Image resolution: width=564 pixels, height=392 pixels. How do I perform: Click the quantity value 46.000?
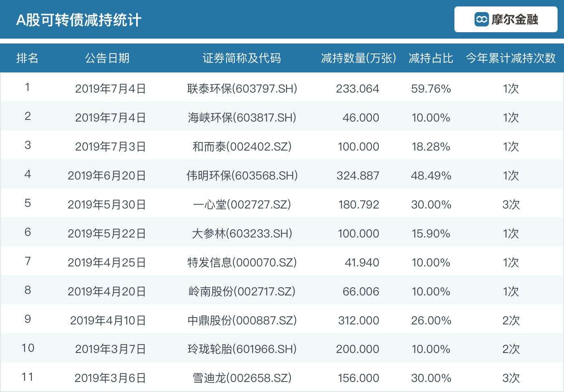click(x=361, y=118)
